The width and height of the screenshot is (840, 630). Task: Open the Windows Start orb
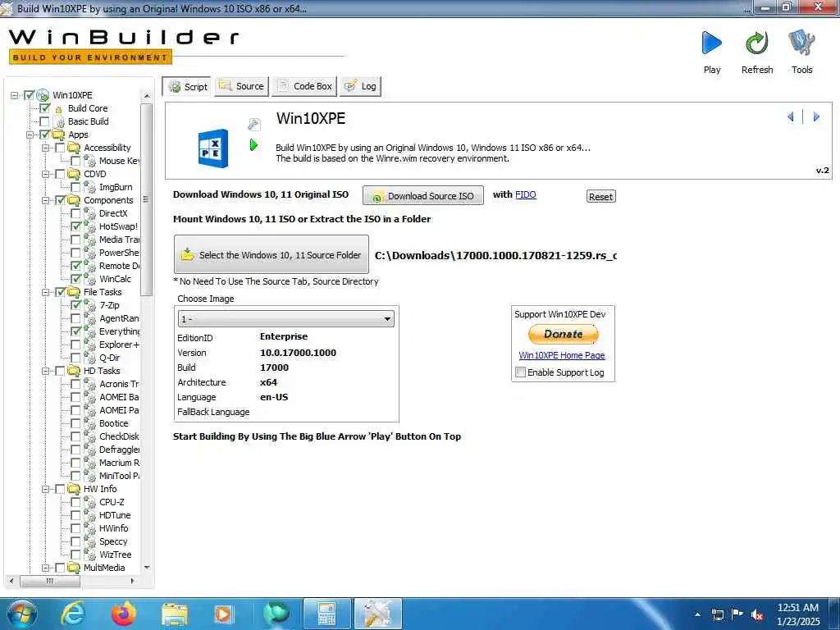tap(22, 614)
